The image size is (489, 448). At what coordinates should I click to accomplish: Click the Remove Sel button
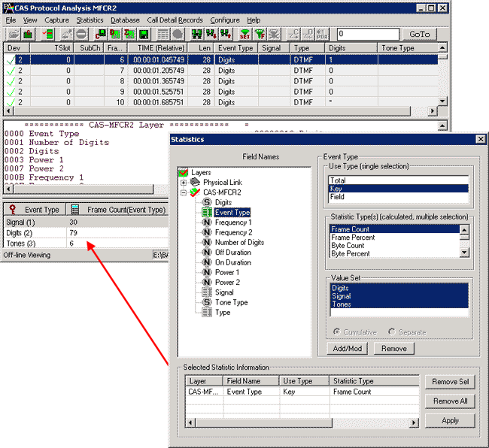tap(450, 382)
